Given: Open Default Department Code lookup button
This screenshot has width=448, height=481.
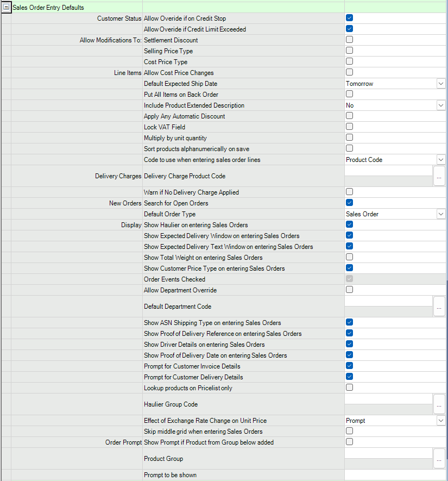Looking at the screenshot, I should point(439,307).
